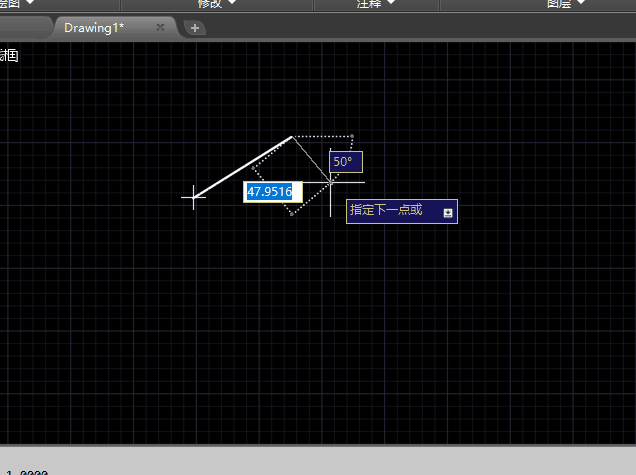Click the 47.9516 length input box
This screenshot has width=636, height=475.
tap(273, 192)
